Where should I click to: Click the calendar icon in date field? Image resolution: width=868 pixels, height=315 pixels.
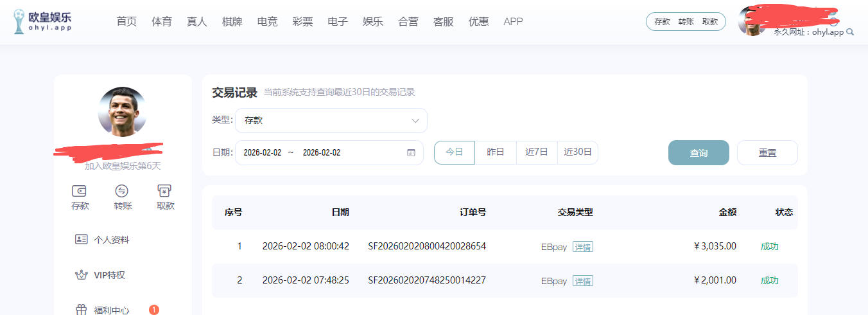click(411, 153)
